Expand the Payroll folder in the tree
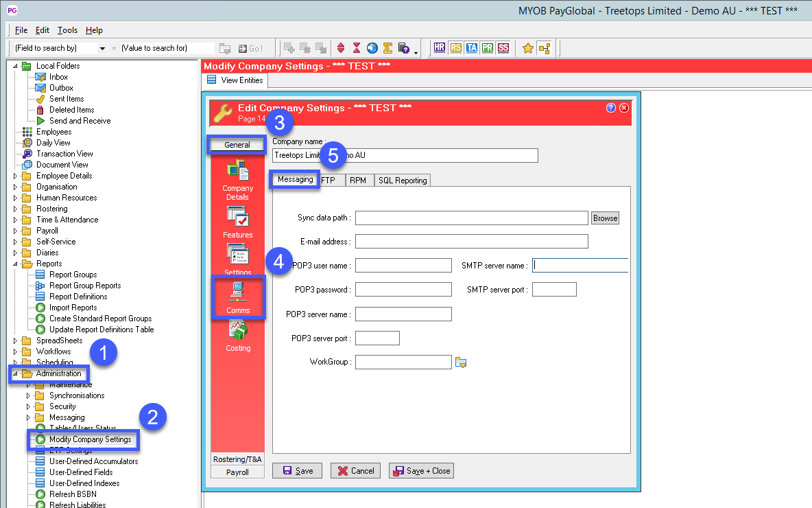The image size is (812, 508). pos(16,231)
